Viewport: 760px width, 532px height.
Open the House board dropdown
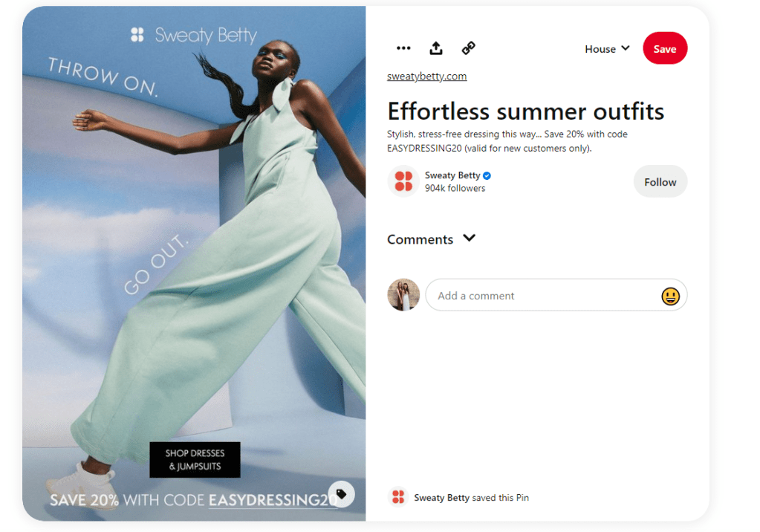click(x=607, y=48)
